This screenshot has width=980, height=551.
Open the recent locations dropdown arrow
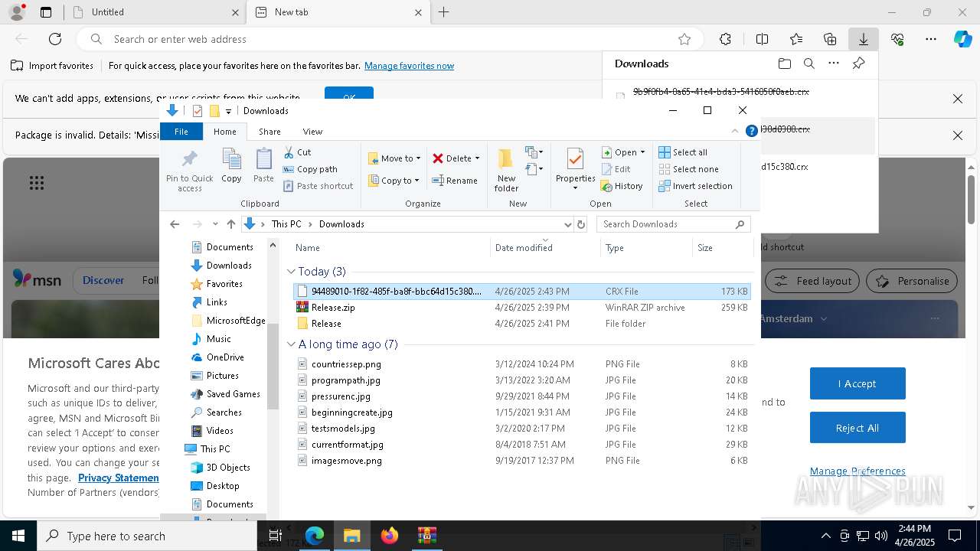(215, 224)
